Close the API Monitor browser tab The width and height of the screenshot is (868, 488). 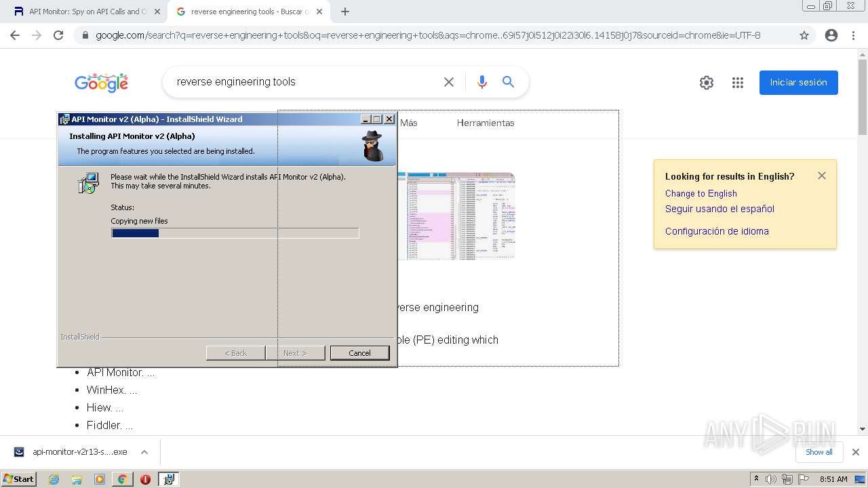point(157,12)
